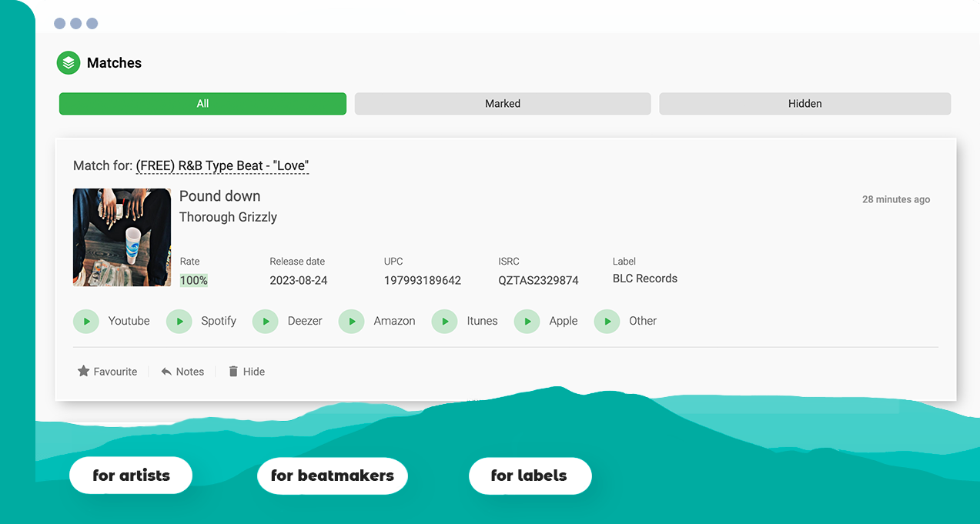Open the Amazon play button

pos(352,322)
